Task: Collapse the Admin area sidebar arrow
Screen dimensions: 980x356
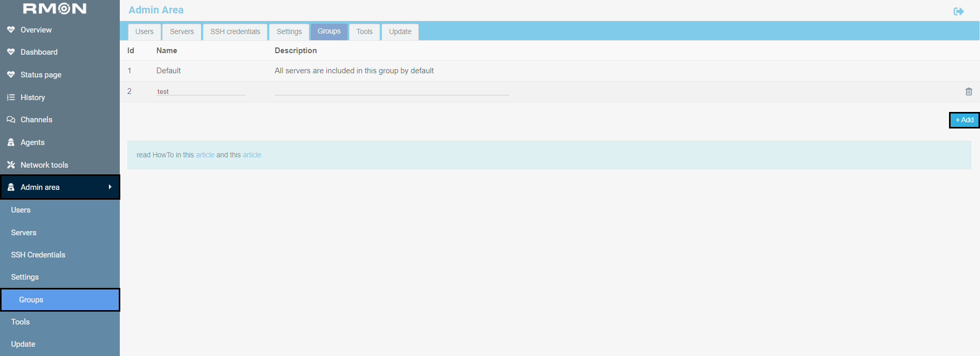Action: pyautogui.click(x=110, y=187)
